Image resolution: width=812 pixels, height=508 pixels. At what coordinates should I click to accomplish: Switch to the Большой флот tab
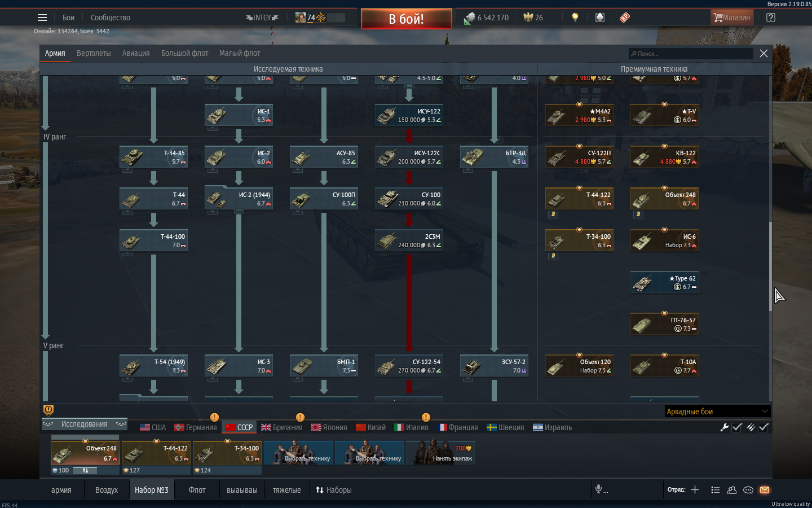point(184,53)
